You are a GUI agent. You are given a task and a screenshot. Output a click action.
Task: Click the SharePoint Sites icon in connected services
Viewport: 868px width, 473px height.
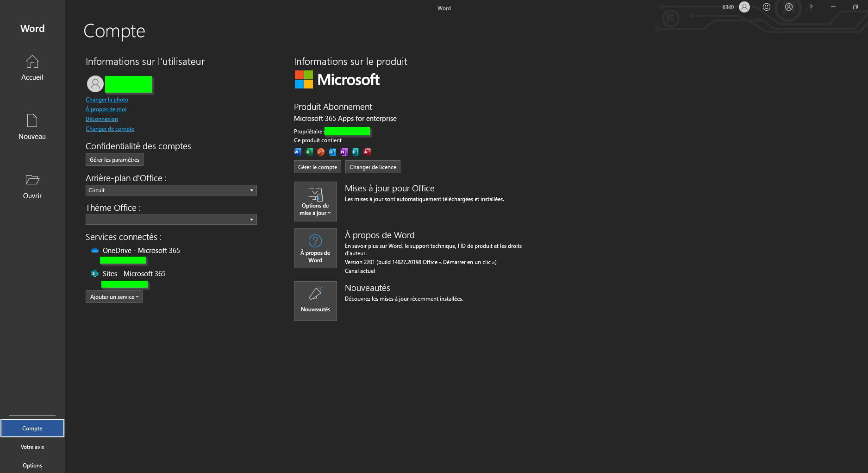coord(95,273)
